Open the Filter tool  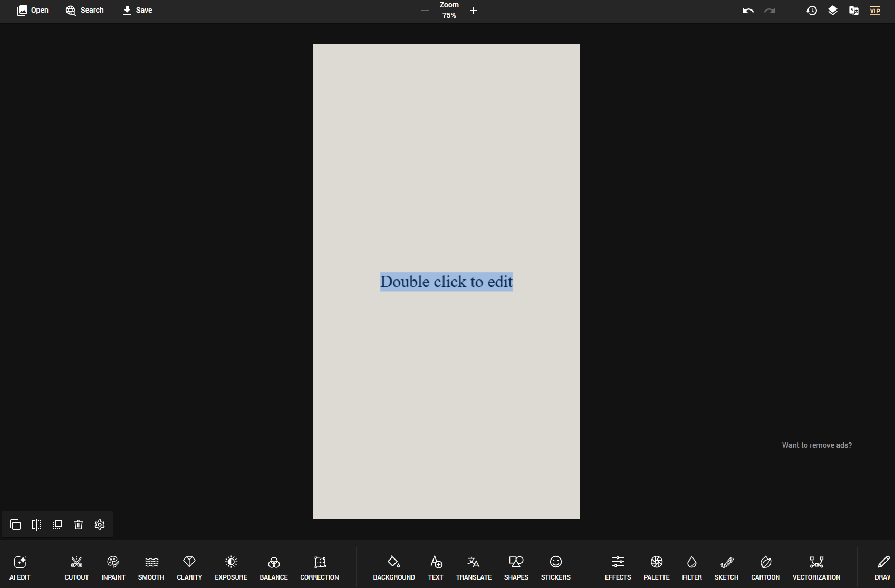(x=692, y=567)
